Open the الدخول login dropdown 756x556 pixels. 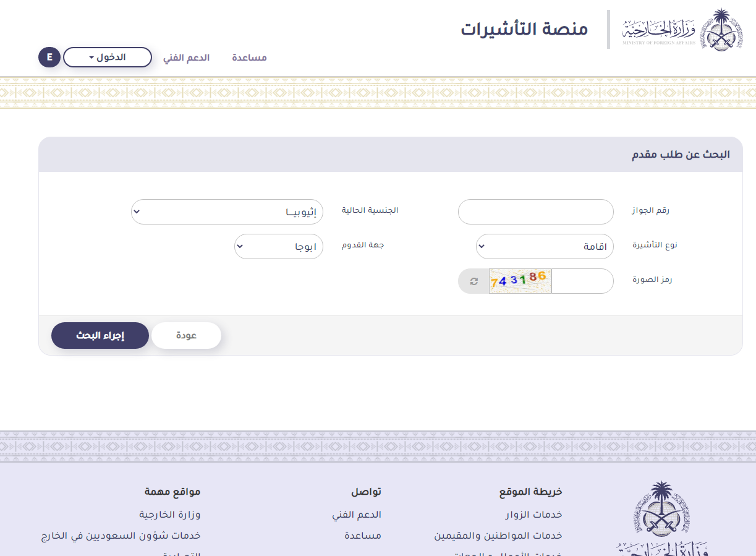tap(108, 58)
